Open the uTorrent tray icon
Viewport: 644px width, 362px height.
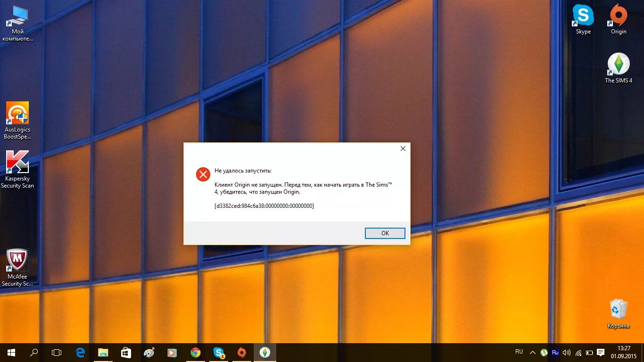click(544, 352)
